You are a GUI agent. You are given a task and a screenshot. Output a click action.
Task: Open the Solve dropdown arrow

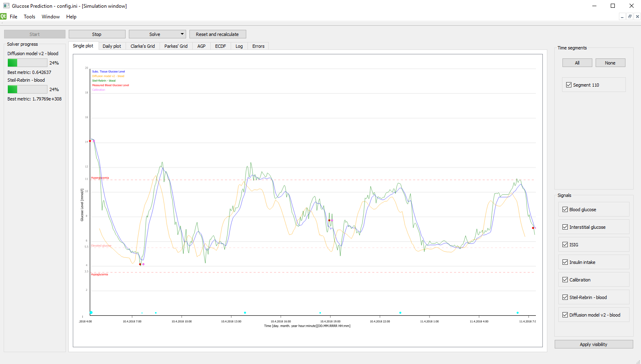click(182, 34)
